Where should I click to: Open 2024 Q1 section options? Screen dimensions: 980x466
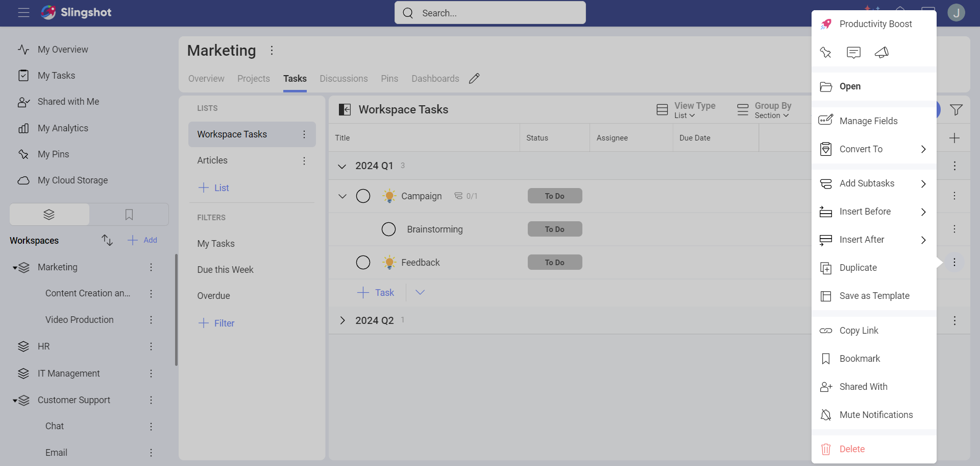click(x=954, y=166)
